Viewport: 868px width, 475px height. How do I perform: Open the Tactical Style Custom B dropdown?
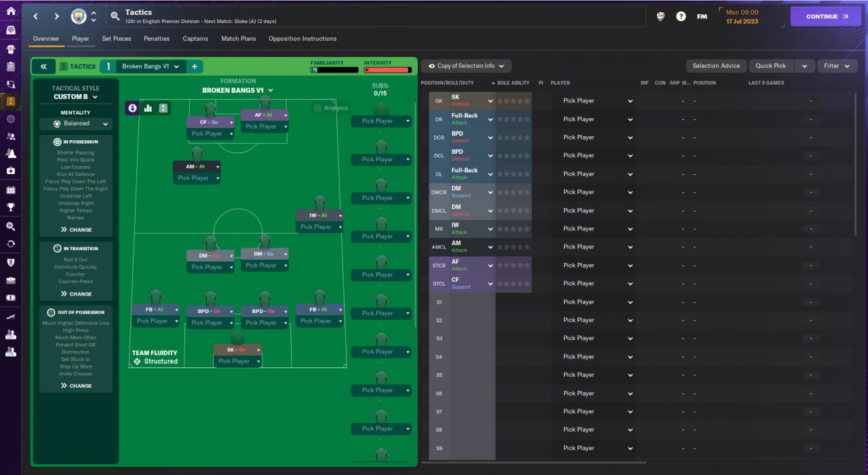pos(76,97)
